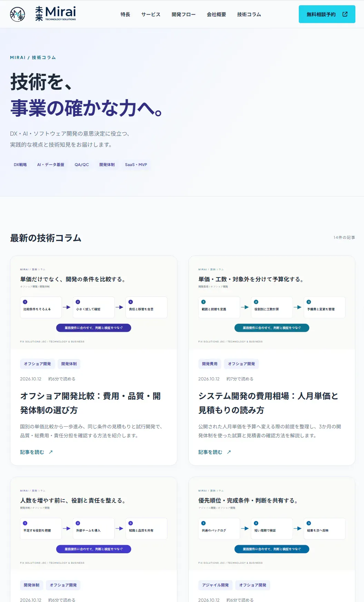The image size is (364, 602).
Task: Open article オフショア開発比較:費用・品質・開発体制の選び方
Action: click(x=90, y=403)
